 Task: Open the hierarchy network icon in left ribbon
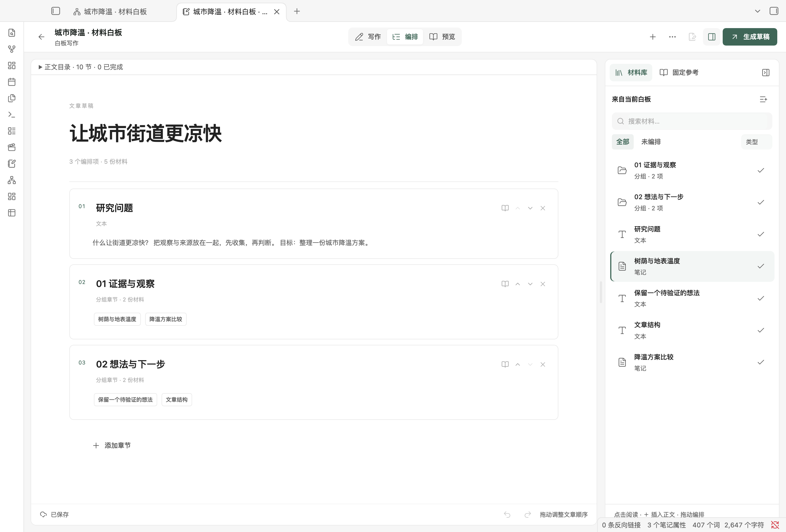pos(12,180)
